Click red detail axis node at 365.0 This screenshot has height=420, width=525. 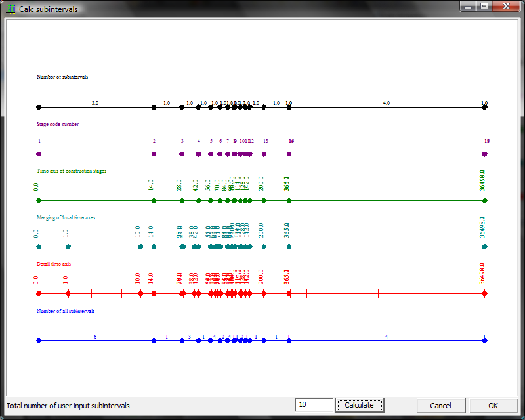[289, 294]
